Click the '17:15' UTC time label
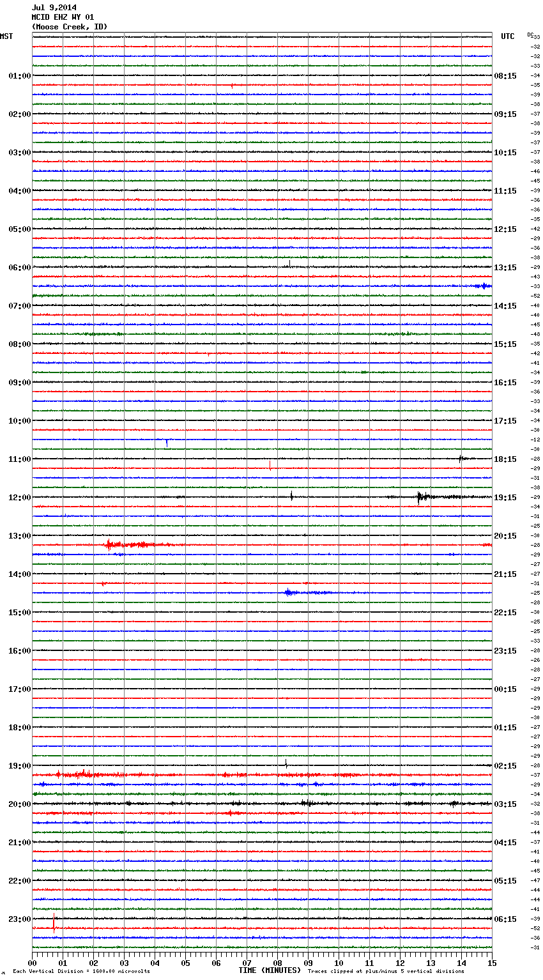543x980 pixels. tap(505, 421)
